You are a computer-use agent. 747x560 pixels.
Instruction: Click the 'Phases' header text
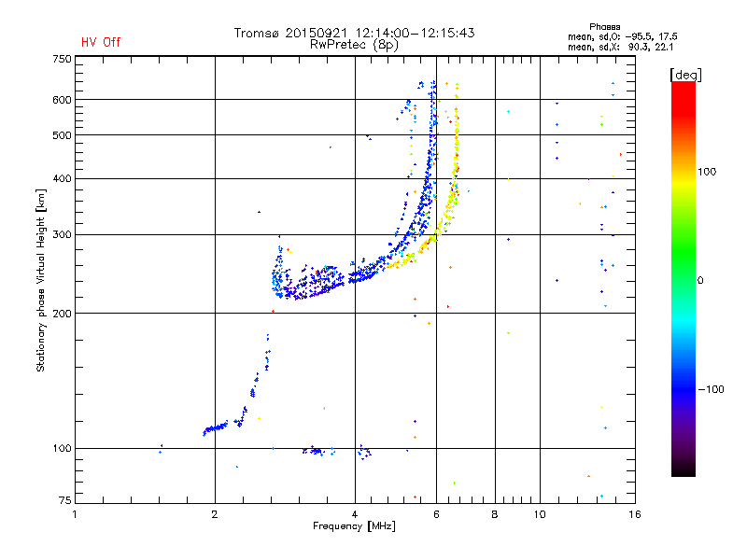(604, 27)
